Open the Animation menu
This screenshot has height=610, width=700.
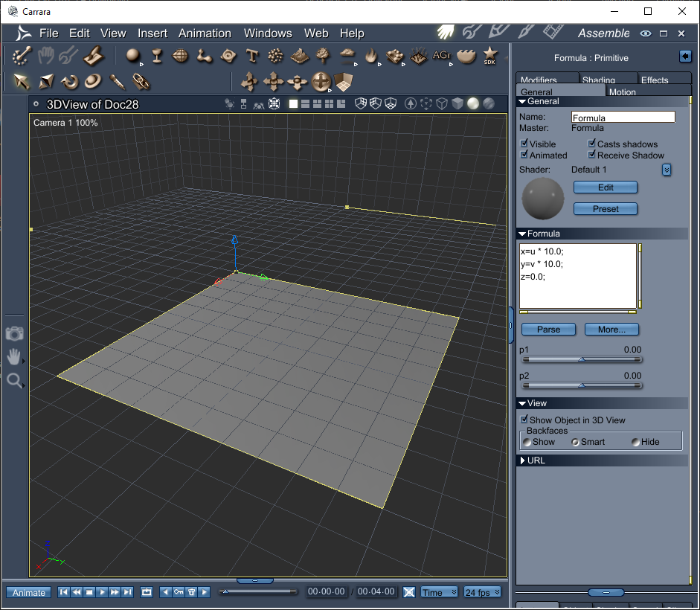point(205,33)
